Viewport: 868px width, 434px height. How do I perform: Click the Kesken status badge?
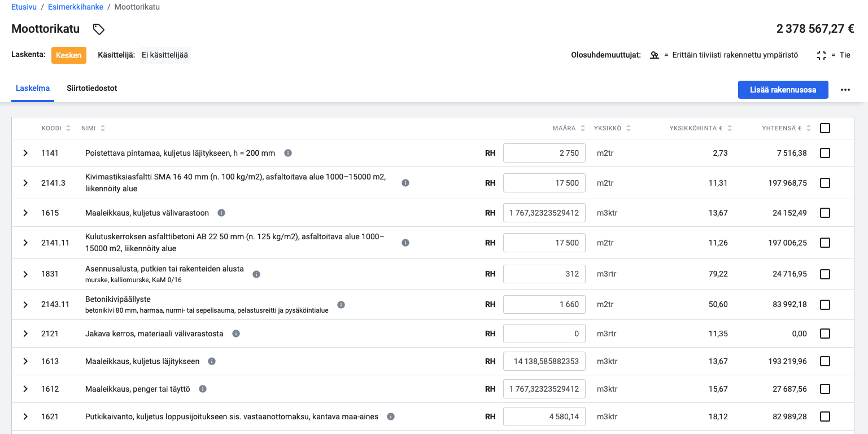coord(69,55)
